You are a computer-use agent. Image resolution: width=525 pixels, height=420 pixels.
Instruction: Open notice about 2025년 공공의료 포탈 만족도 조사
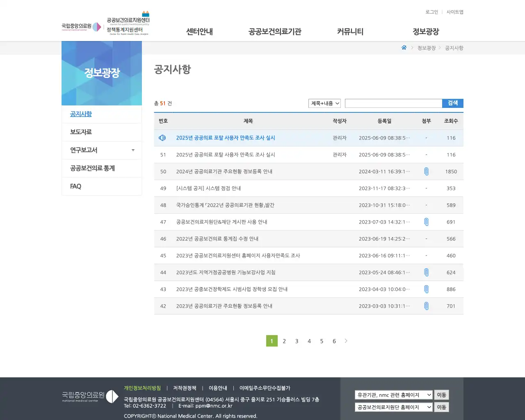point(225,138)
